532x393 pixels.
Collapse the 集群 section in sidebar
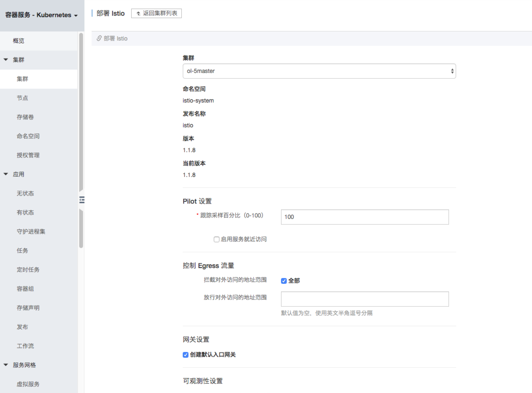click(x=6, y=60)
